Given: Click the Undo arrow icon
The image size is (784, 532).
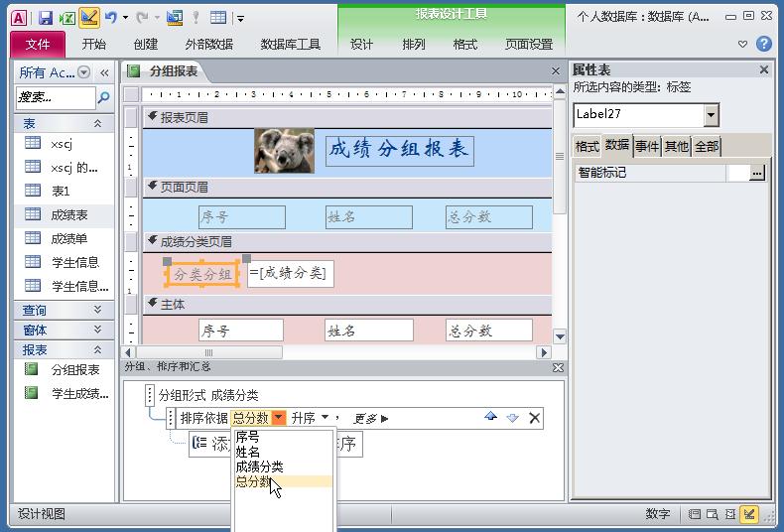Looking at the screenshot, I should click(110, 18).
